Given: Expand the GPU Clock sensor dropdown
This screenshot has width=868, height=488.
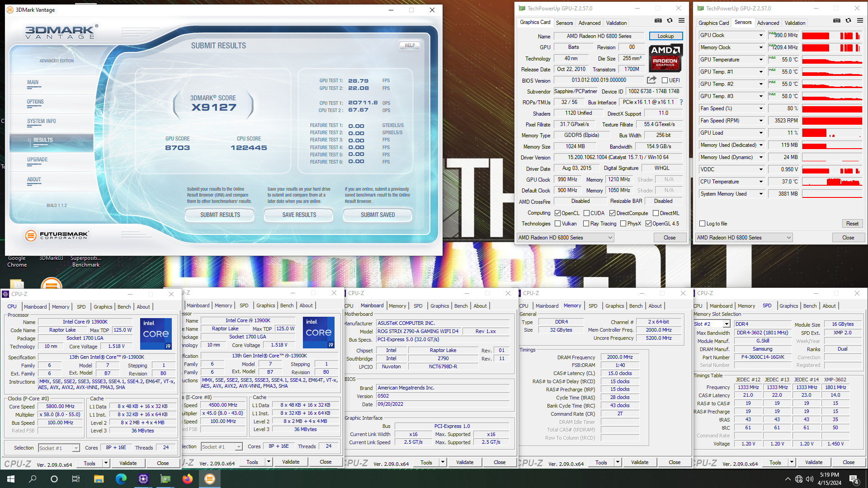Looking at the screenshot, I should 761,35.
